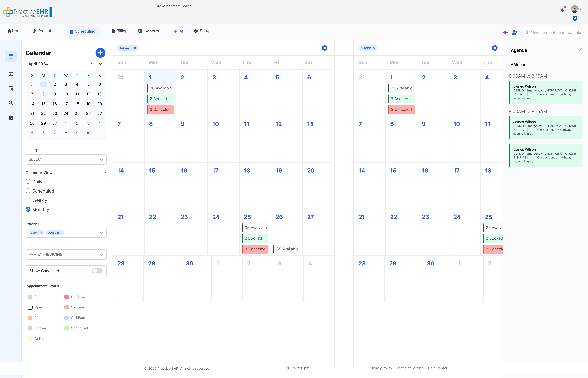Open SJohn calendar settings gear

495,48
